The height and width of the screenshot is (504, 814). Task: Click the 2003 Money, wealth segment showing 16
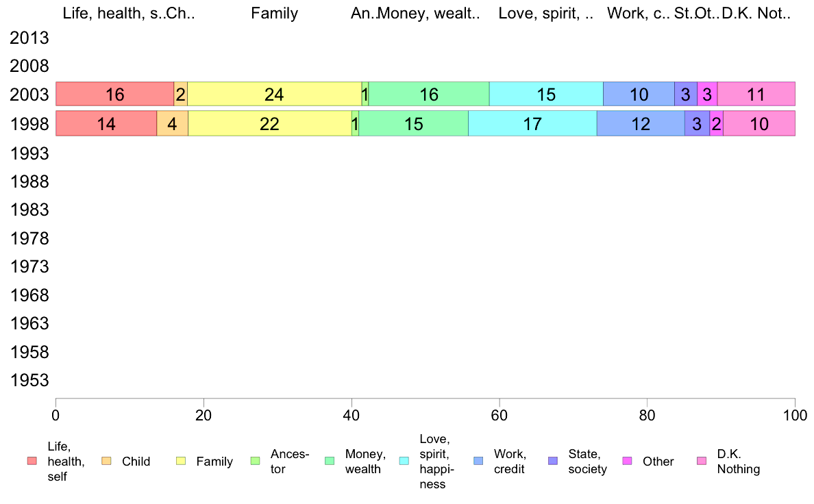tap(429, 94)
